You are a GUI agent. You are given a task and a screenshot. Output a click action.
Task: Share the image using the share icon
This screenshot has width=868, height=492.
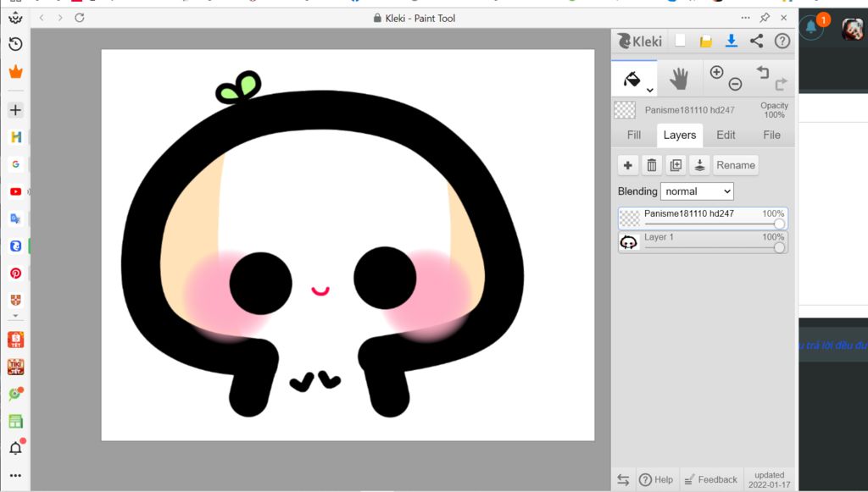[x=757, y=41]
